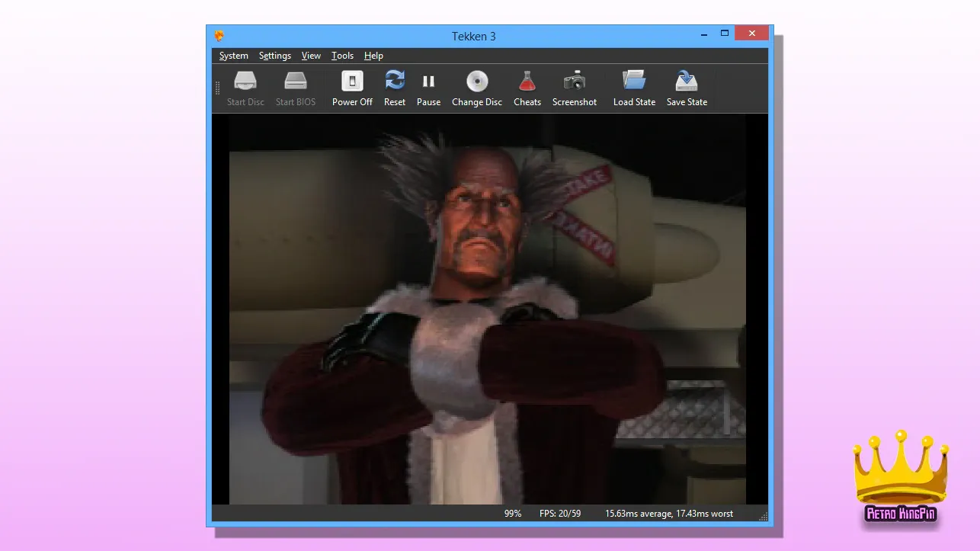Open the View menu
The image size is (980, 551).
pyautogui.click(x=311, y=56)
